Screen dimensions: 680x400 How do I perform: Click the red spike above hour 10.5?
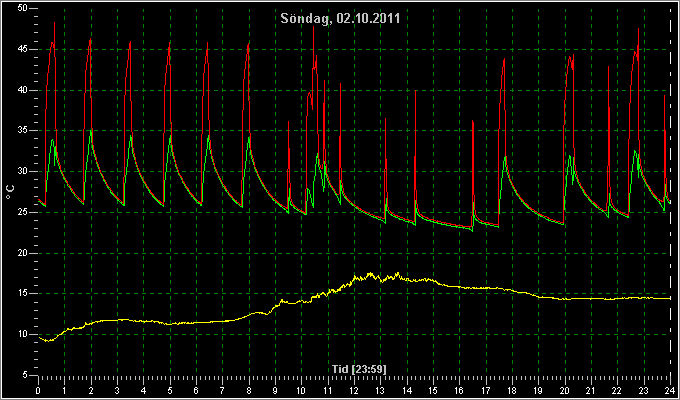tap(313, 28)
